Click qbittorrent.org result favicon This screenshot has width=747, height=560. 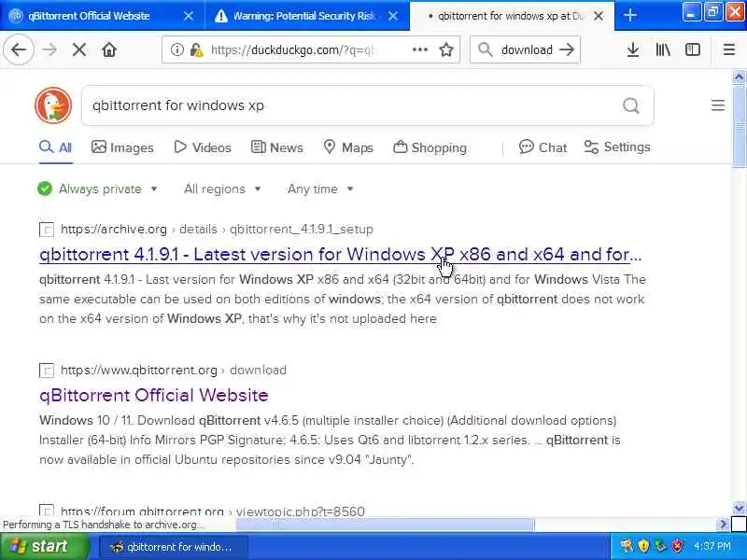tap(47, 371)
